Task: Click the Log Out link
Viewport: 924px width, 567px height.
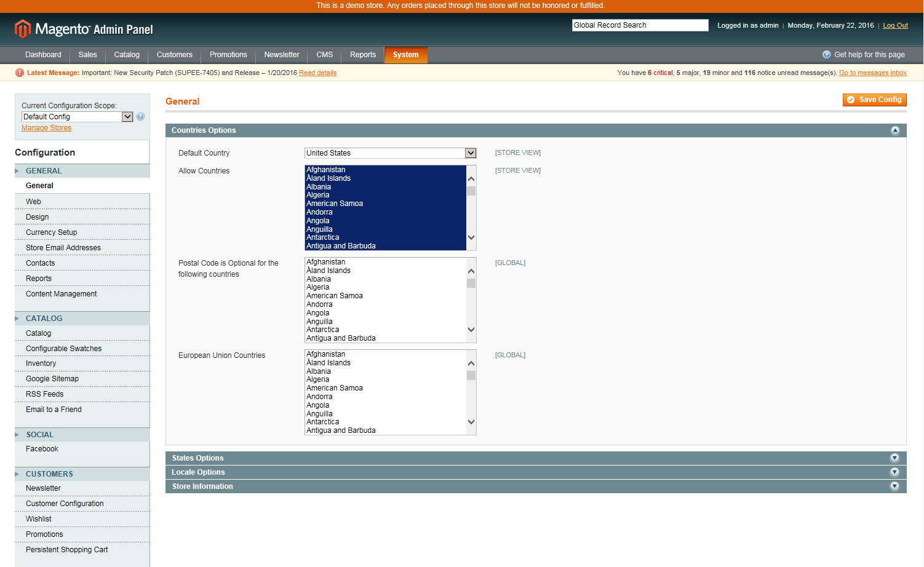Action: (x=895, y=26)
